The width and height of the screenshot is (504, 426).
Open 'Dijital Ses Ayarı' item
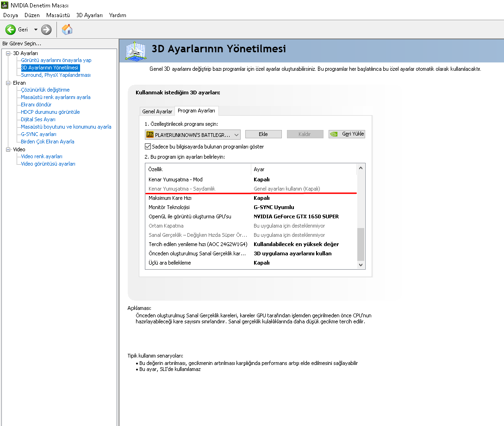pyautogui.click(x=38, y=119)
